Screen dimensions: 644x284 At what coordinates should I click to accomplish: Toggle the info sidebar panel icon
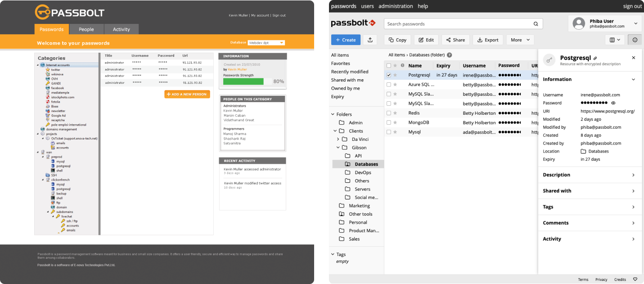pos(635,40)
